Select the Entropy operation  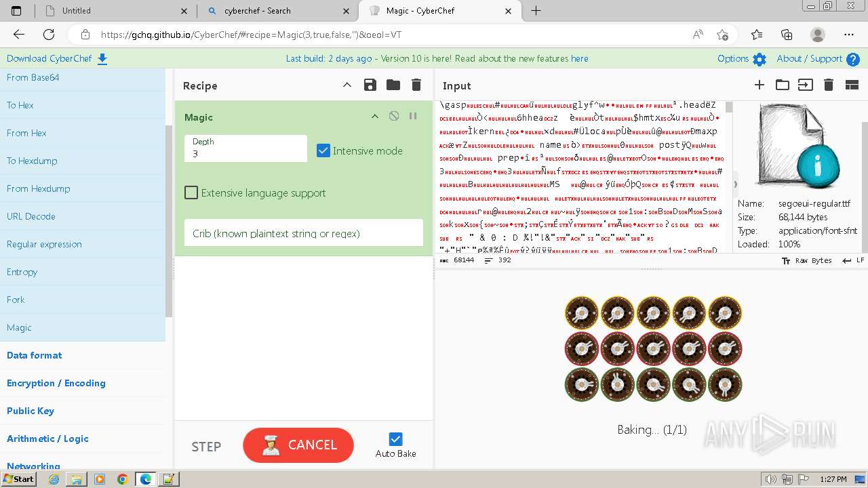[83, 272]
